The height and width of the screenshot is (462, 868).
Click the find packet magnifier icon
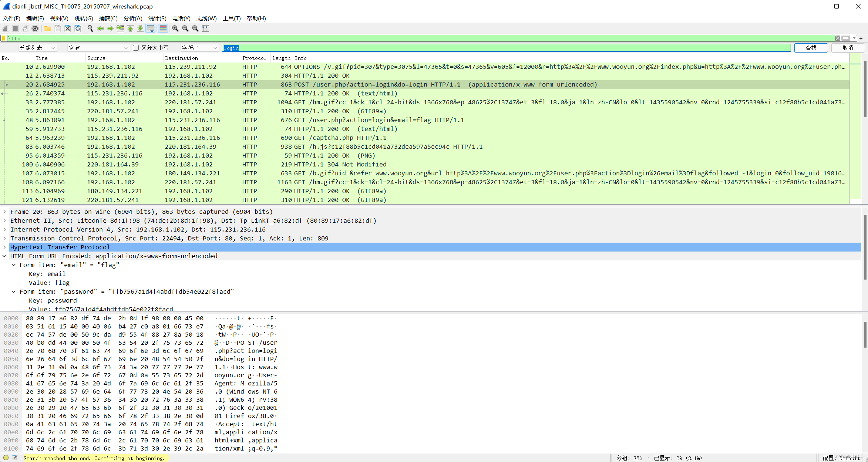pyautogui.click(x=90, y=28)
